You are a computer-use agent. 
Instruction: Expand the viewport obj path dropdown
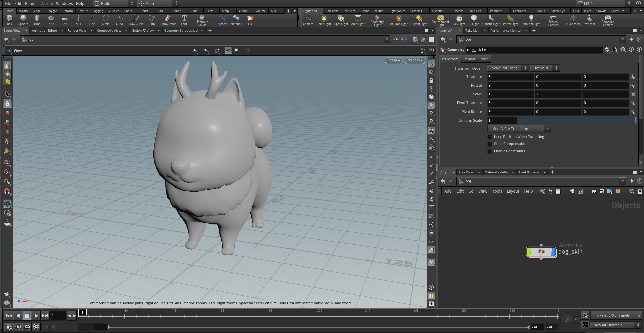(x=387, y=39)
